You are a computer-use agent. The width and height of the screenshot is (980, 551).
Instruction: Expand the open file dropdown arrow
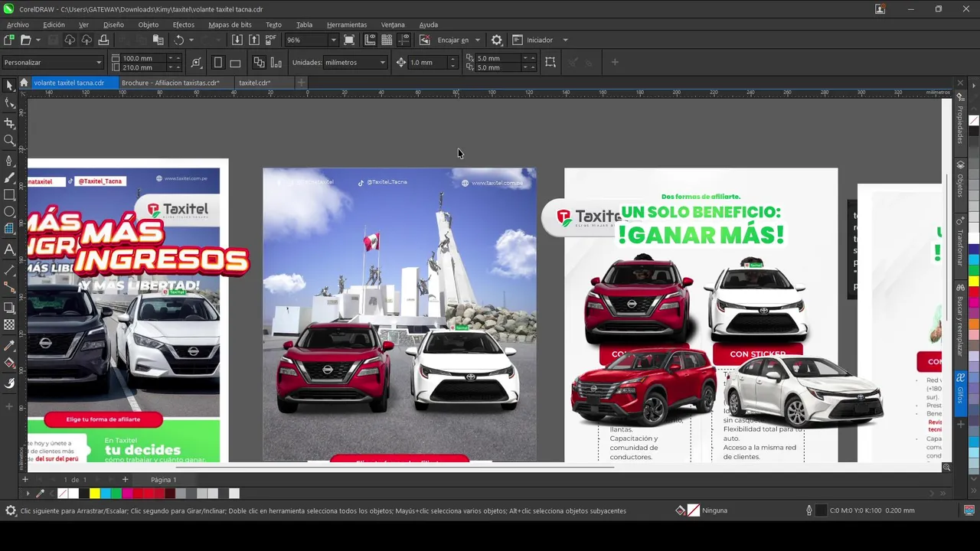pos(38,40)
